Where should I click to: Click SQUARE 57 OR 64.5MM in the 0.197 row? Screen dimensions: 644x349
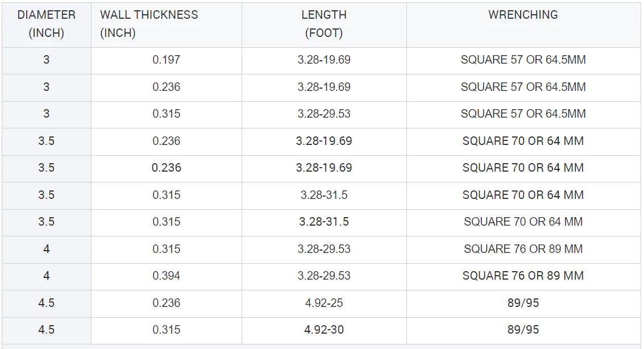tap(523, 60)
